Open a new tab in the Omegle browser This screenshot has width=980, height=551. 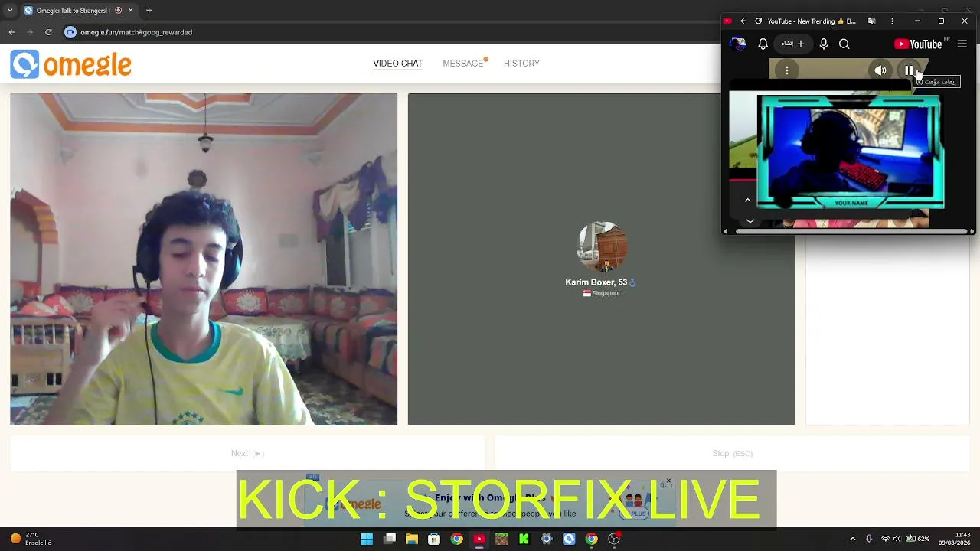point(149,11)
